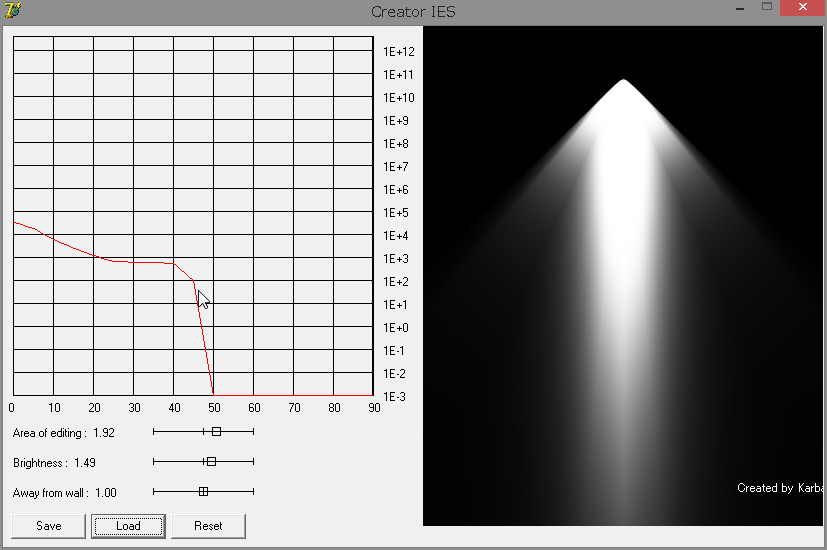Click the Save button
The image size is (827, 550).
pos(49,526)
